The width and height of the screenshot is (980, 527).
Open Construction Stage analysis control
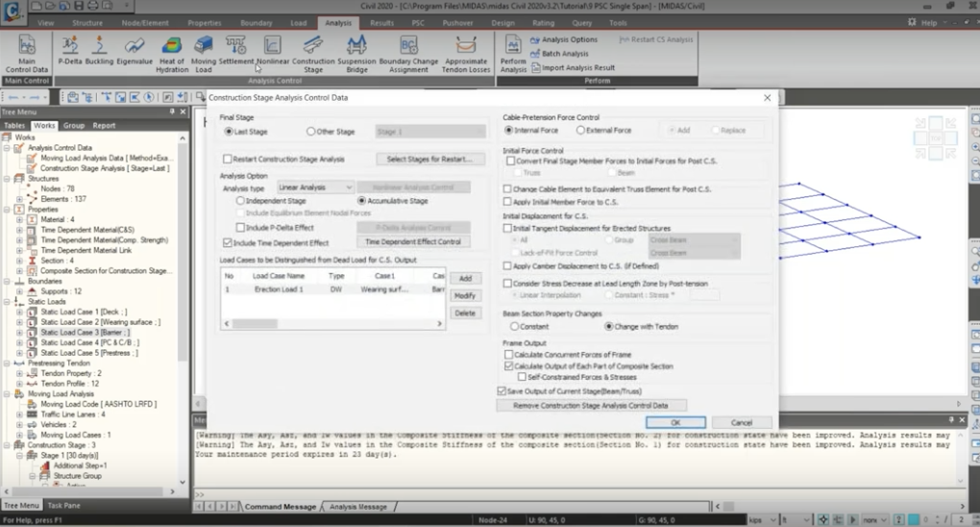click(313, 55)
